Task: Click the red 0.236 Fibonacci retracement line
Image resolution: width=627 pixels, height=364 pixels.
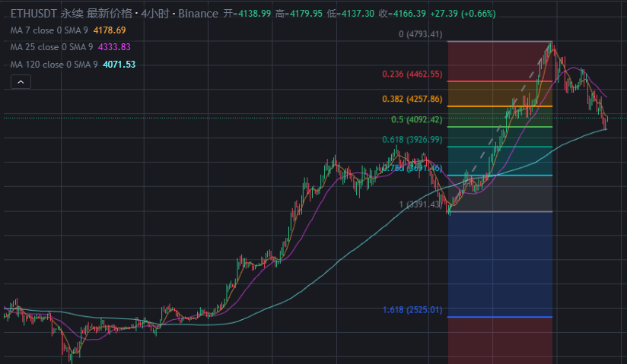Action: coord(500,81)
